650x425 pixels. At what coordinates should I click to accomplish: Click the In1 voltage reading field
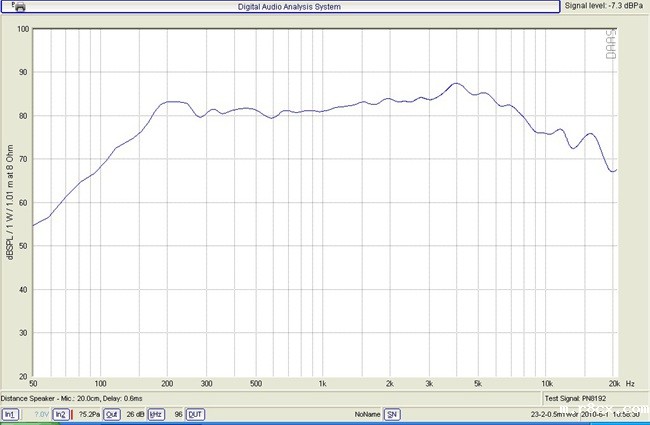tap(40, 414)
